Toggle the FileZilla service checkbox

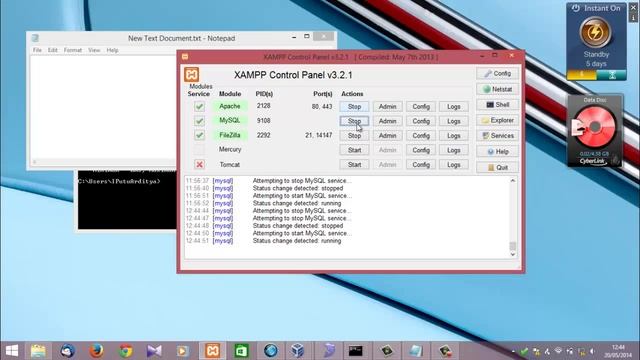(x=199, y=135)
